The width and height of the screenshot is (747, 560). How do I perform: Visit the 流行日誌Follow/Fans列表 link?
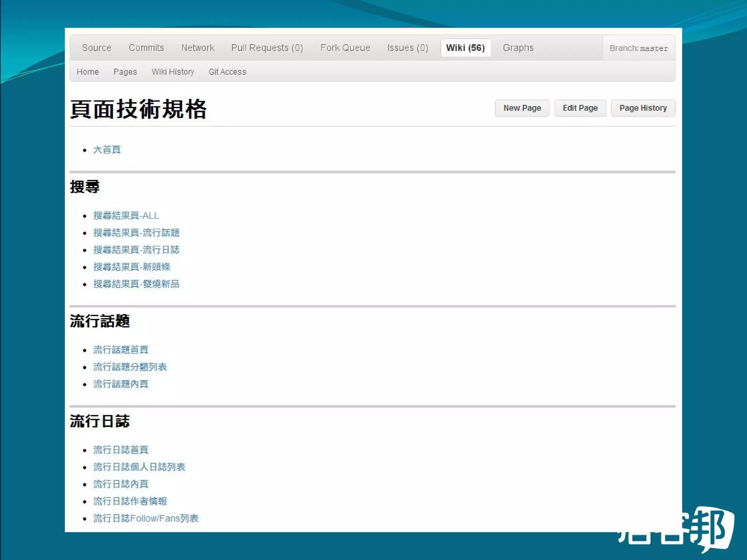[x=146, y=518]
